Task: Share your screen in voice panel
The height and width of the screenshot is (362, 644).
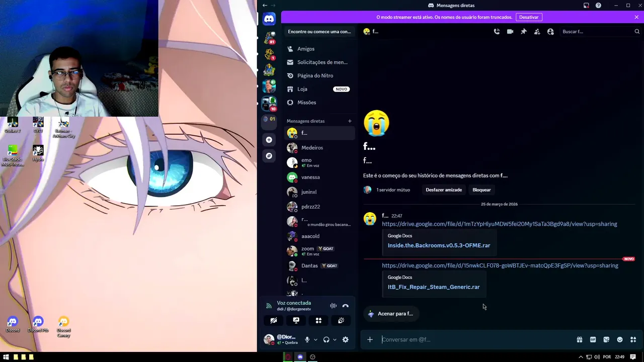Action: [296, 320]
